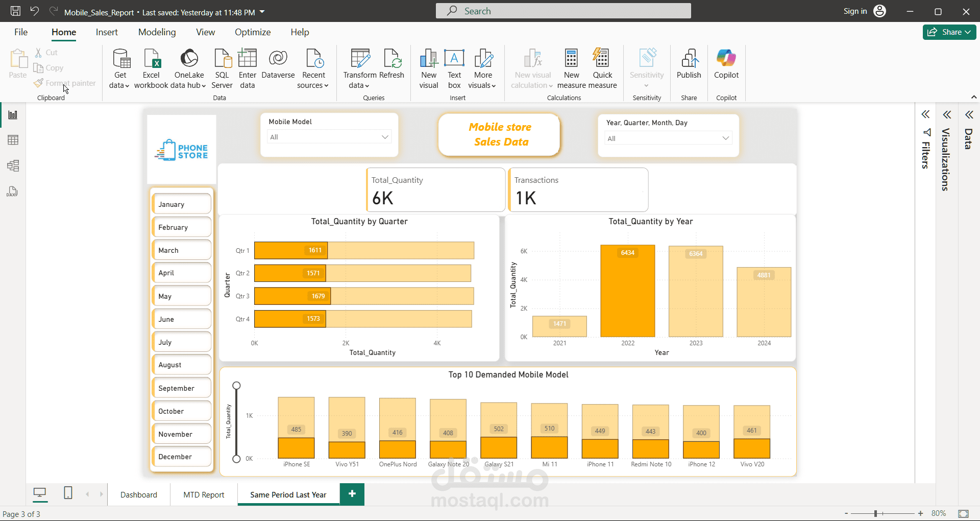Click the Transactions card

click(578, 190)
